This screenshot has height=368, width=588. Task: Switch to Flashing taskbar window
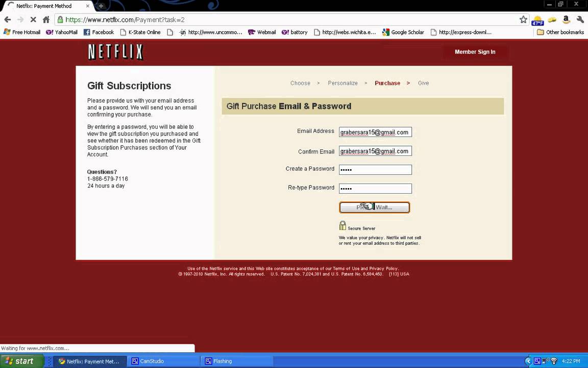coord(236,361)
